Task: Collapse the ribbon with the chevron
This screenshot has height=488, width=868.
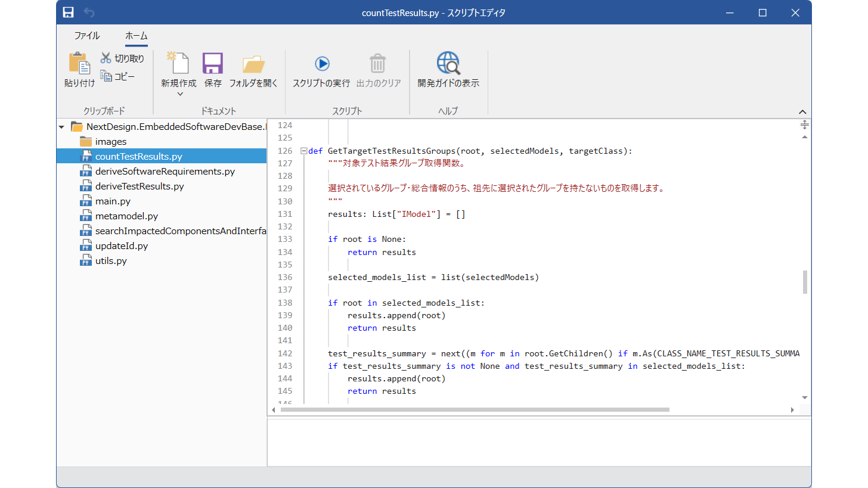Action: tap(802, 112)
